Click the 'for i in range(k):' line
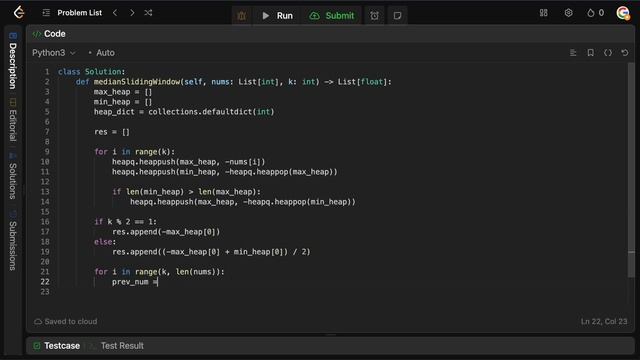The image size is (640, 360). [134, 151]
